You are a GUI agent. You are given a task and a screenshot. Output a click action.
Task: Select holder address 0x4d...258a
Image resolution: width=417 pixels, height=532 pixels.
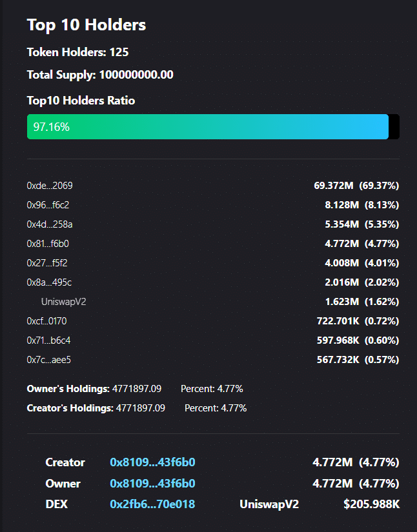click(50, 224)
